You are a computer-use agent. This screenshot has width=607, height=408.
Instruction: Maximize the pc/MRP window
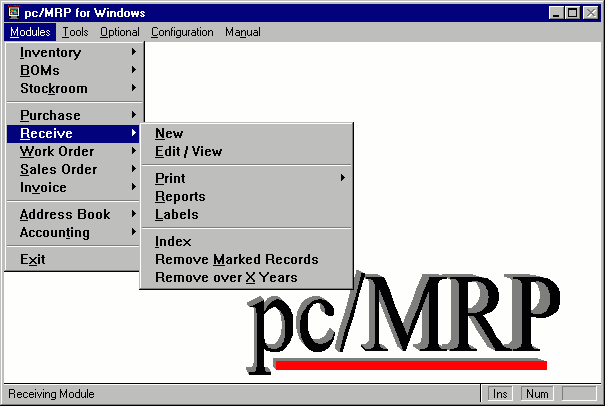(x=573, y=13)
